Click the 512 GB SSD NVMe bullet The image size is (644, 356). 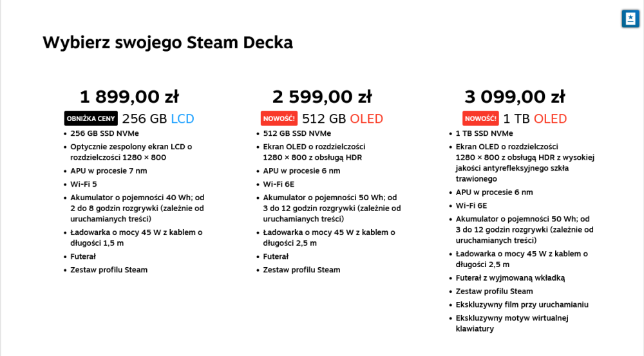pos(297,133)
